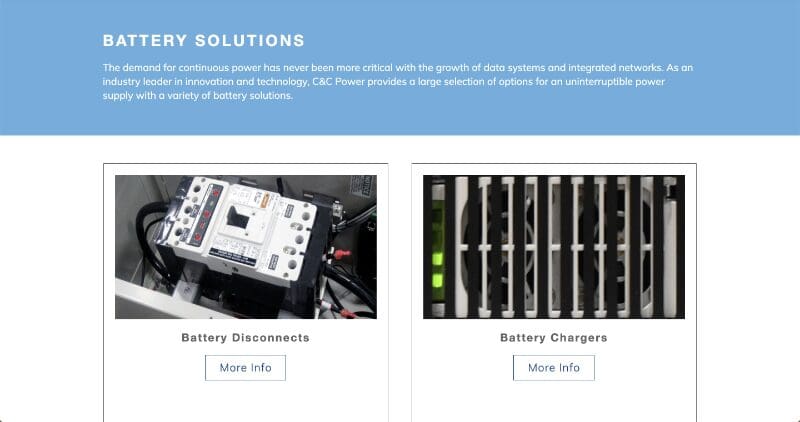Open More Info for Battery Disconnects
The image size is (800, 422).
(245, 367)
